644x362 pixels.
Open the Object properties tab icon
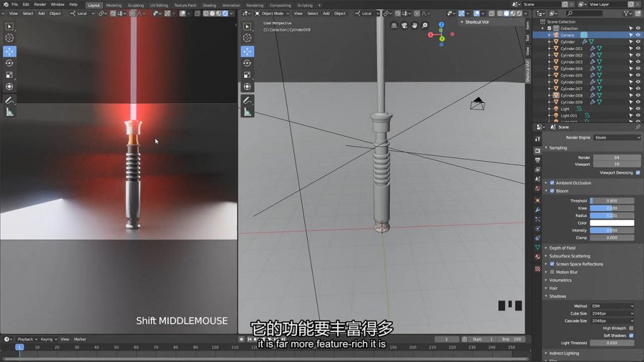pyautogui.click(x=538, y=200)
